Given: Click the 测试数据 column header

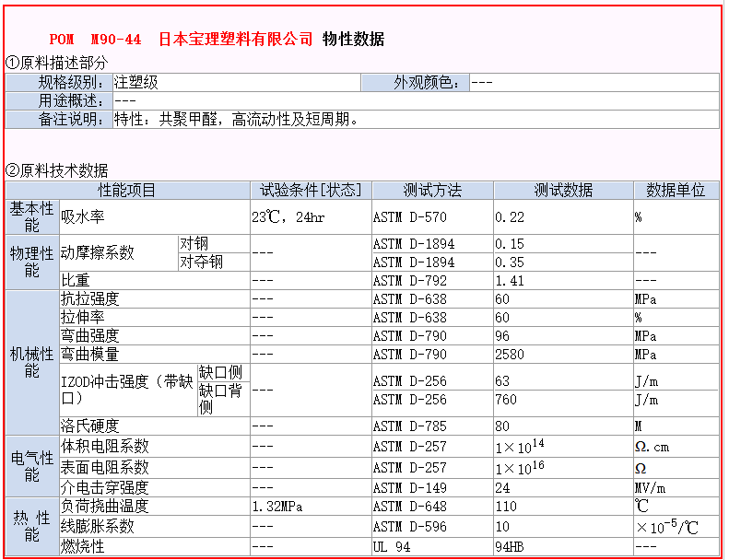Looking at the screenshot, I should pyautogui.click(x=562, y=191).
